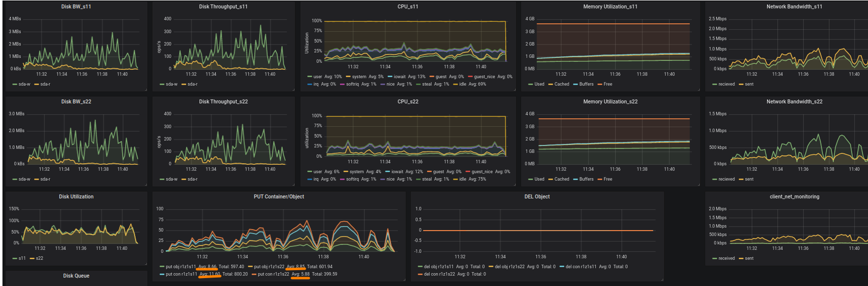The image size is (868, 286).
Task: Click 'Avg: 69%' idle value in CPU_s11 legend
Action: pyautogui.click(x=478, y=84)
